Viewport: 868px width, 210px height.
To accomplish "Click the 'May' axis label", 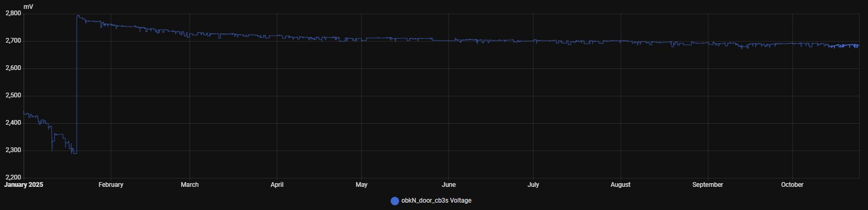I will pos(361,185).
